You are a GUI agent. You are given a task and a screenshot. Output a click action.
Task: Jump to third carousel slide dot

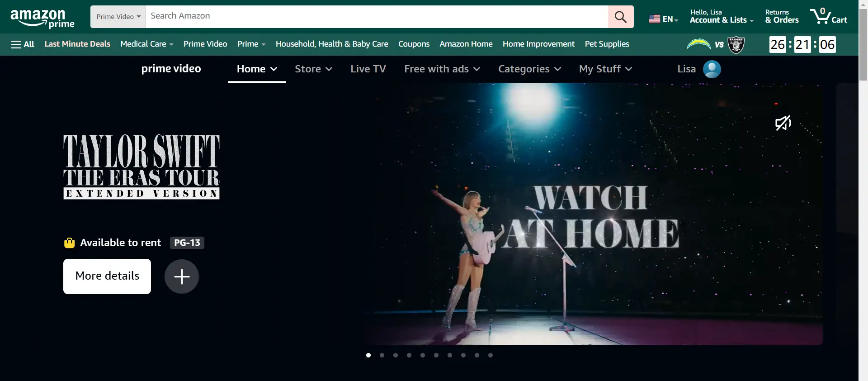coord(396,355)
